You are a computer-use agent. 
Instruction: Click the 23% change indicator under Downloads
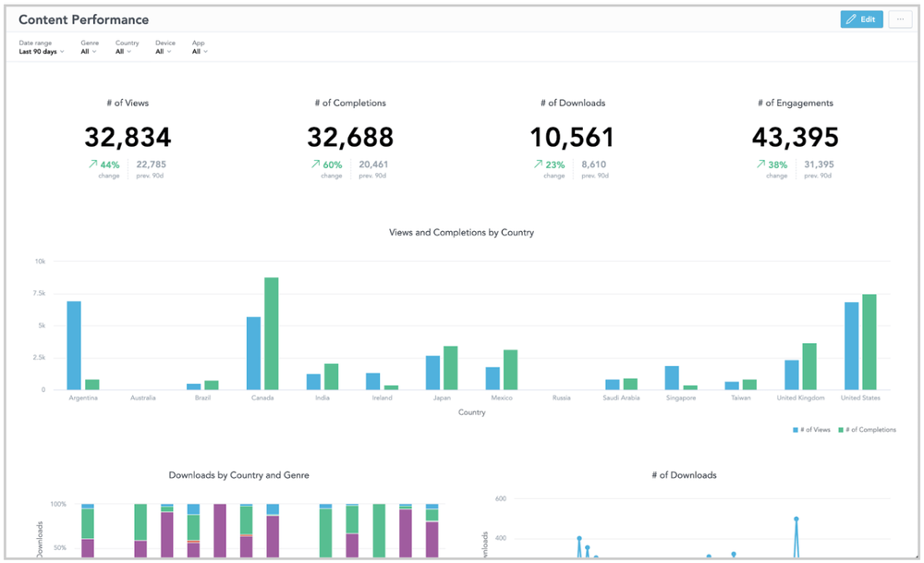coord(549,165)
